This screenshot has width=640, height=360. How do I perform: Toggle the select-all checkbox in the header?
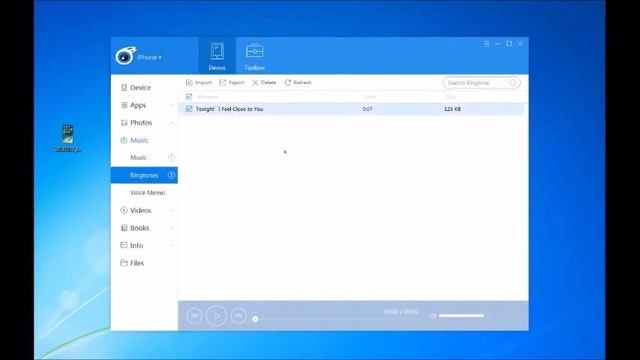click(x=189, y=97)
